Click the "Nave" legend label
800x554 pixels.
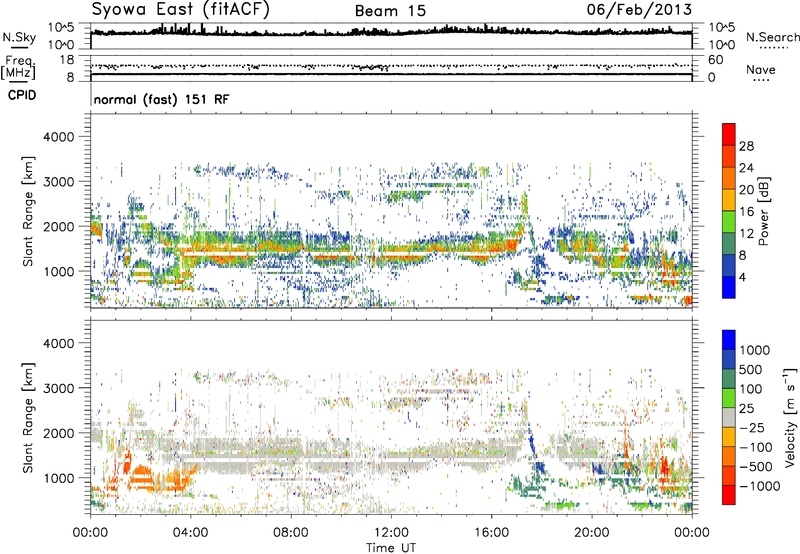[x=761, y=70]
